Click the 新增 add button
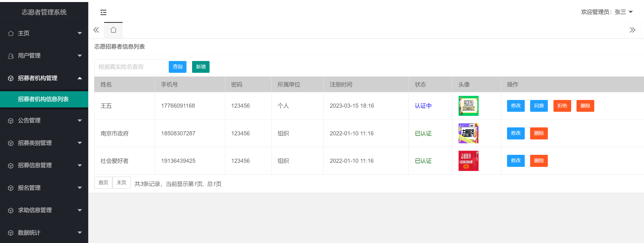Screen dimensions: 644x243 pos(201,67)
